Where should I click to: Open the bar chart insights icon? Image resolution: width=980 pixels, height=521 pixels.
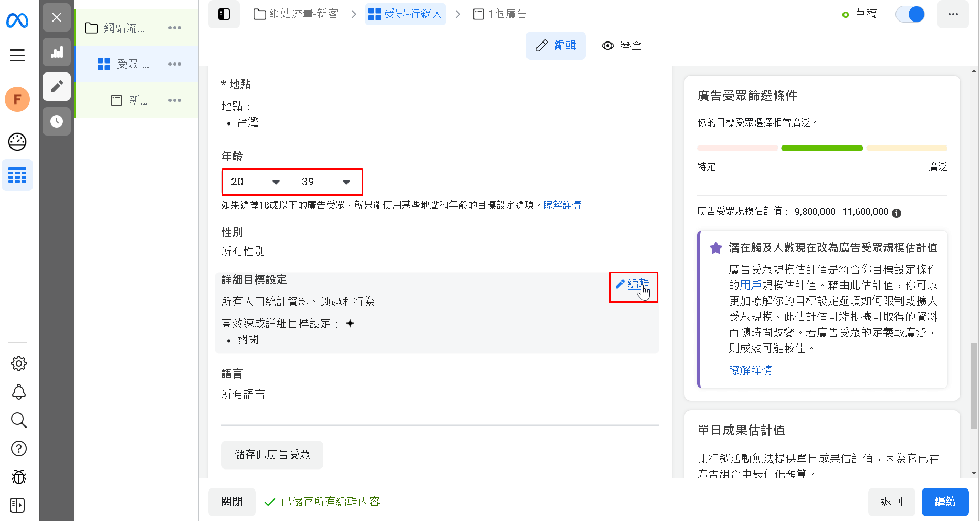(x=57, y=52)
